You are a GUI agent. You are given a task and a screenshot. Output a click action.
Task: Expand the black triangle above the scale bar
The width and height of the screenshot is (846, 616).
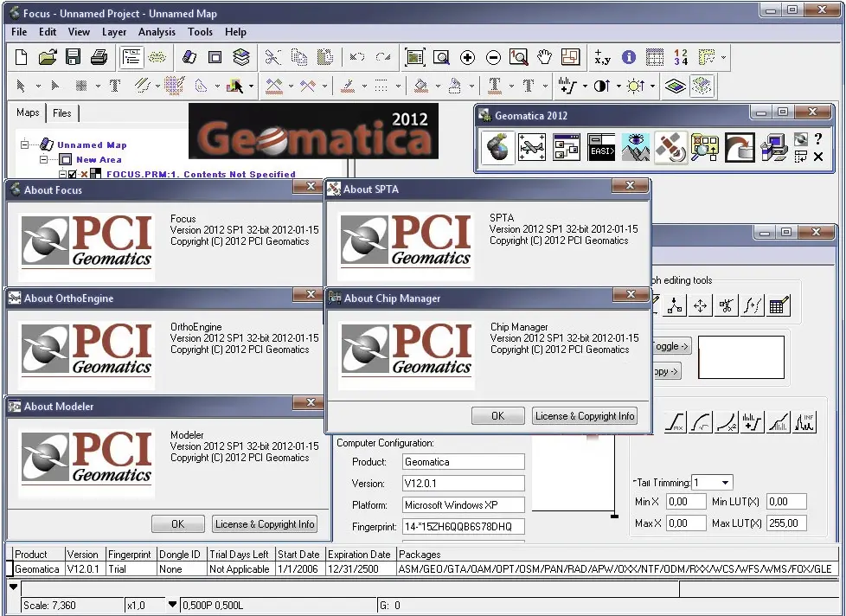point(14,587)
